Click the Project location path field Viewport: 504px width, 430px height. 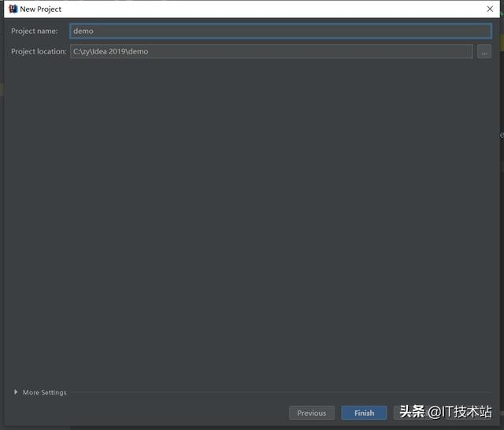click(271, 51)
